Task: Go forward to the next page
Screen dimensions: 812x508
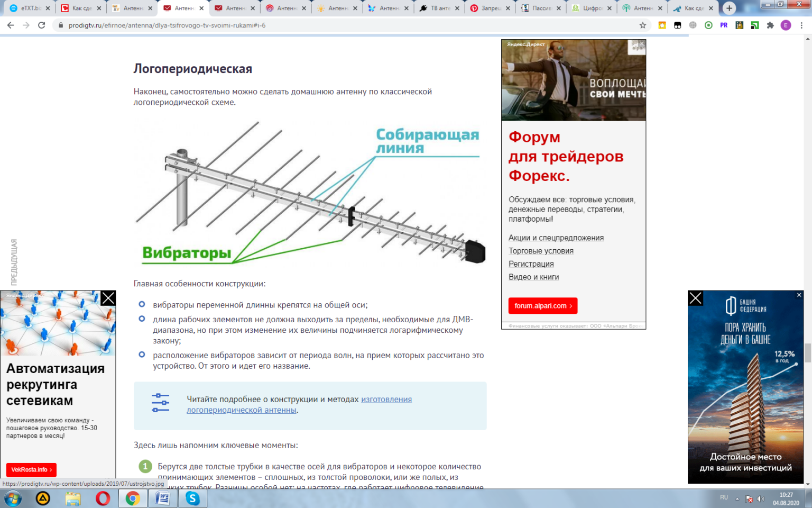Action: click(x=26, y=25)
